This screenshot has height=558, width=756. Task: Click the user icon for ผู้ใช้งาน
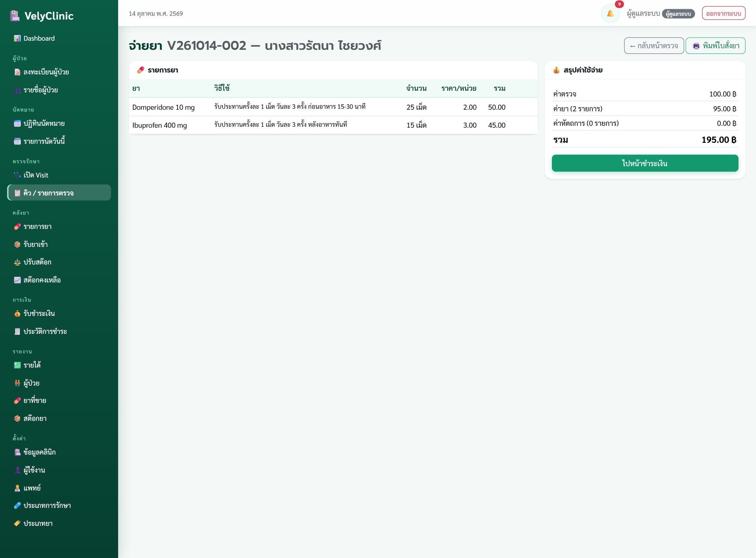(x=17, y=470)
